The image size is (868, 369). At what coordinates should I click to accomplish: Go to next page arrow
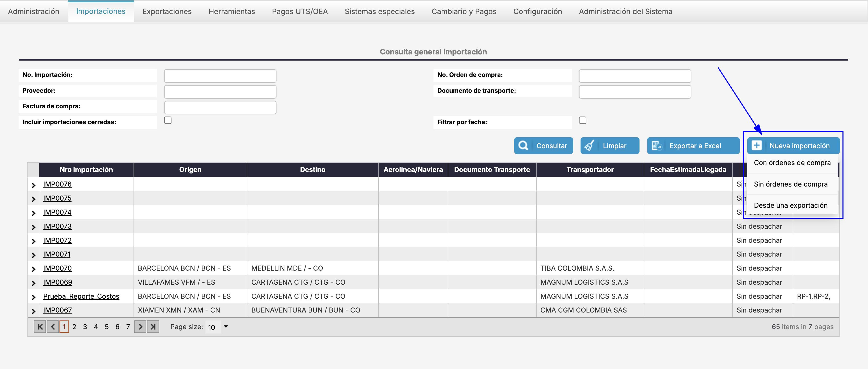[140, 327]
